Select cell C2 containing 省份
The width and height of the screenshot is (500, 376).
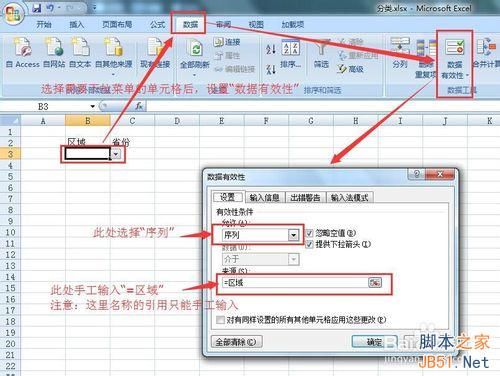click(132, 142)
